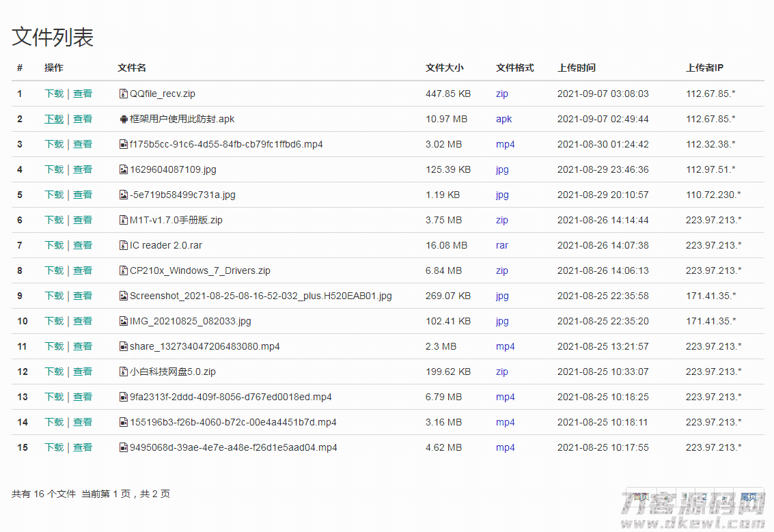Click the video icon beside f175b5cc-91c6 mp4 file
This screenshot has height=532, width=774.
coord(124,144)
